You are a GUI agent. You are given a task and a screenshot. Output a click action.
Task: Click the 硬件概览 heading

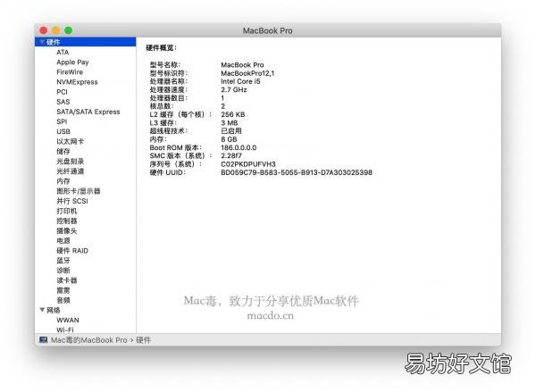[161, 47]
